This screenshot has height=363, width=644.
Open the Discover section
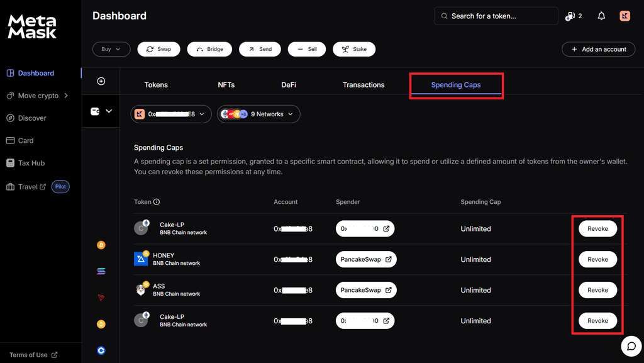tap(26, 118)
